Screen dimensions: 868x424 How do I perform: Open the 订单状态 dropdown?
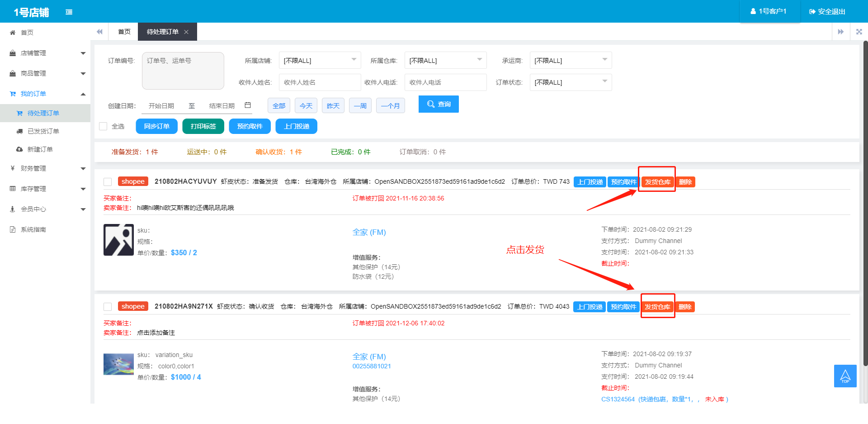(571, 82)
